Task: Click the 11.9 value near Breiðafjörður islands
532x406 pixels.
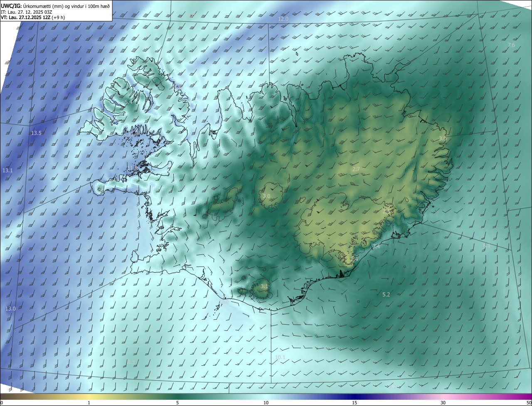Action: coord(132,167)
